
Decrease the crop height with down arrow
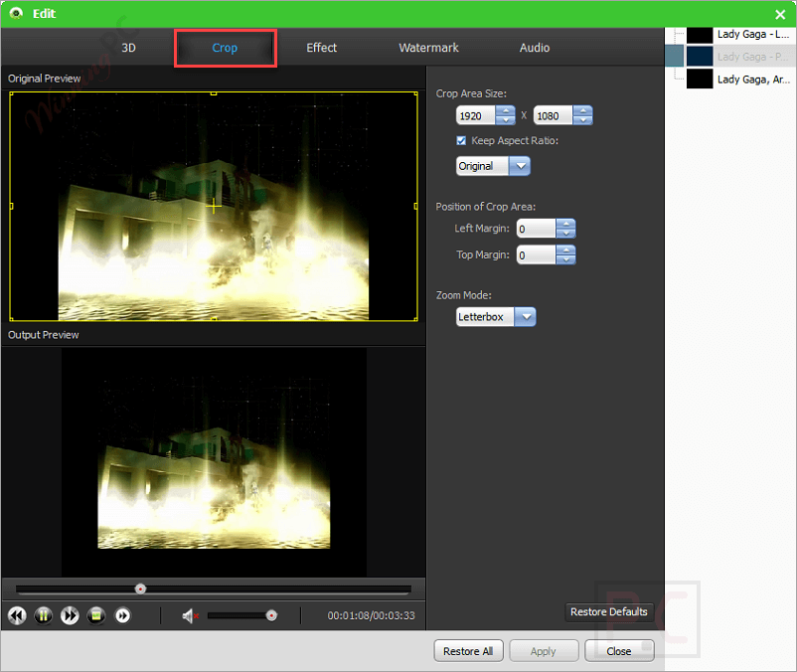[x=582, y=120]
